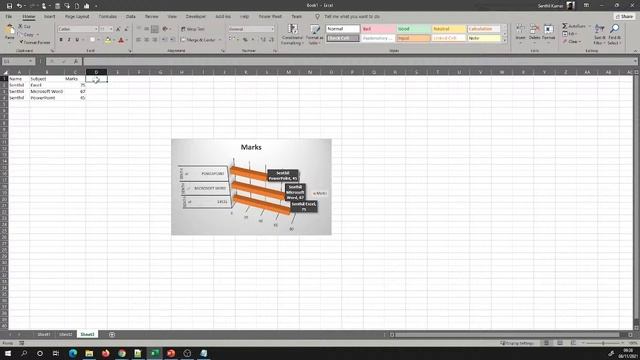Apply the Neutral cell style
The height and width of the screenshot is (360, 640).
click(x=449, y=29)
